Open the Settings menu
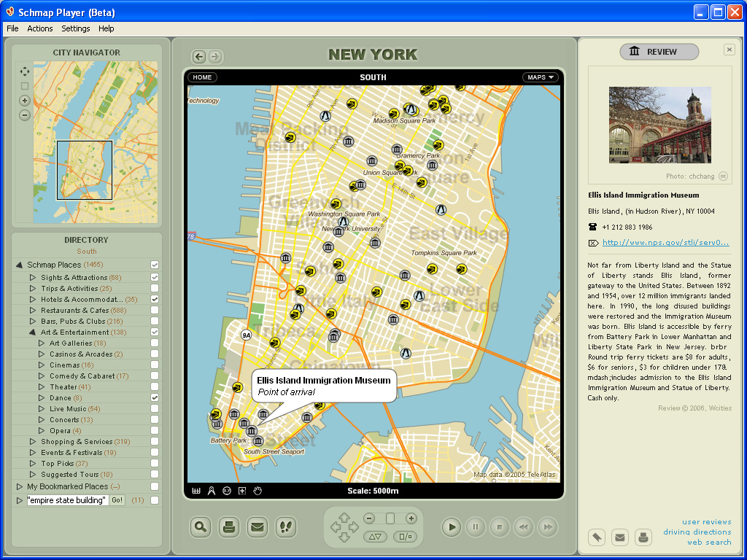747x560 pixels. (x=76, y=28)
